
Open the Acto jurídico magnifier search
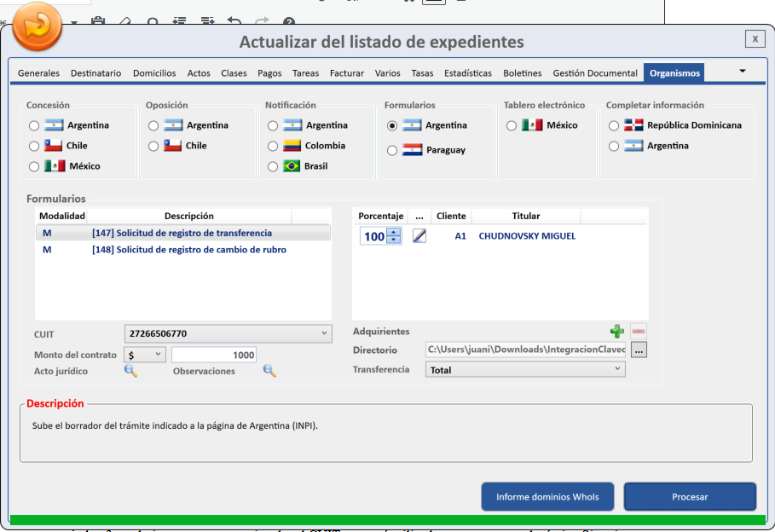pyautogui.click(x=130, y=371)
